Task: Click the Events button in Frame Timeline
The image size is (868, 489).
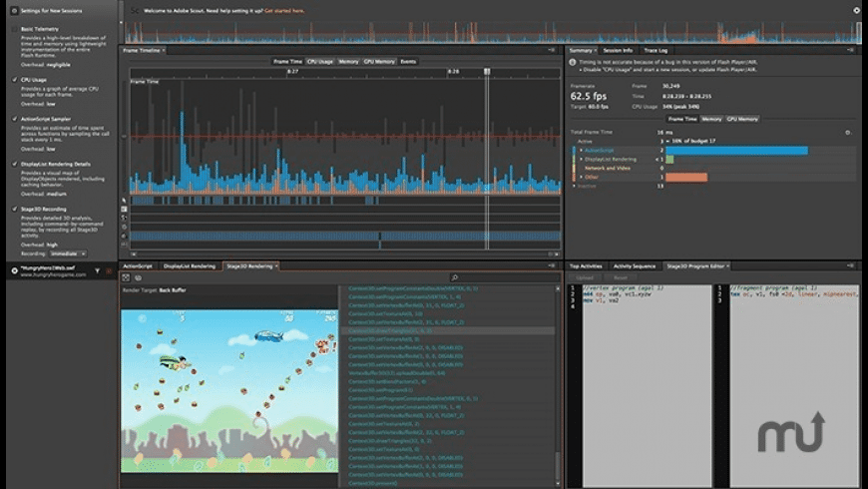Action: tap(408, 62)
